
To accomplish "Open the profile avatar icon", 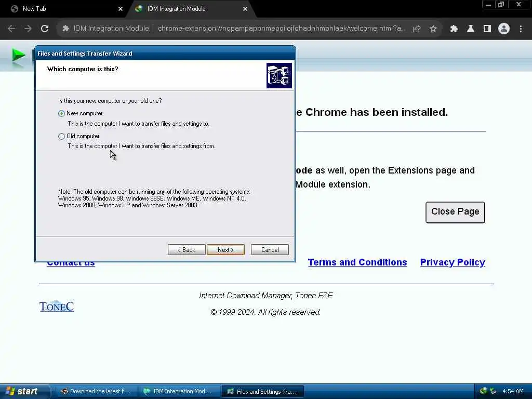I will (504, 29).
